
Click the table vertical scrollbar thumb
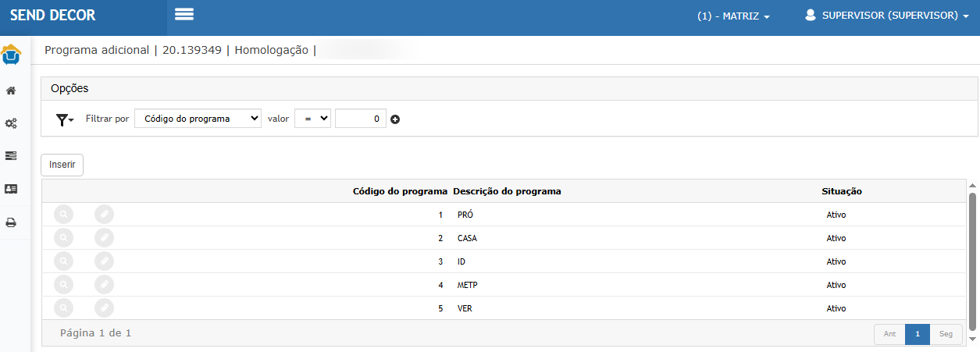pyautogui.click(x=972, y=261)
